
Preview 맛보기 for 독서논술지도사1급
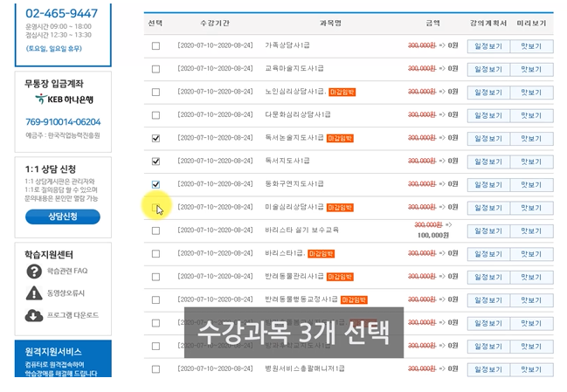click(x=531, y=139)
